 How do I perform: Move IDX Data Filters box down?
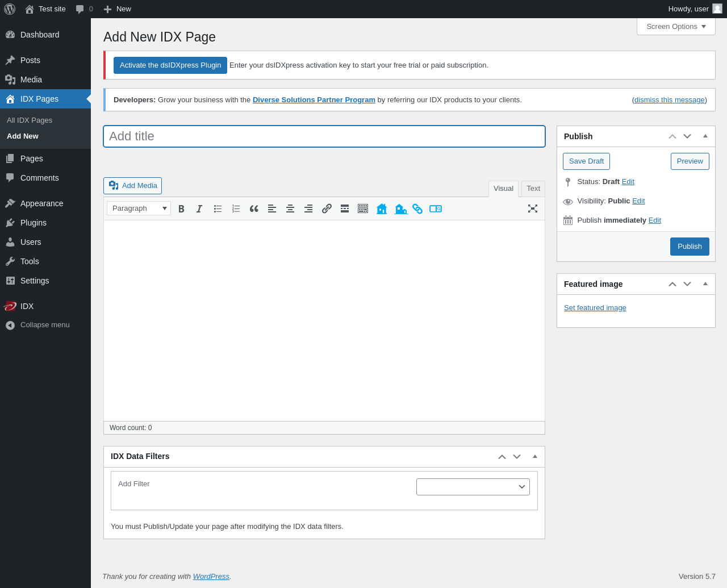[517, 457]
